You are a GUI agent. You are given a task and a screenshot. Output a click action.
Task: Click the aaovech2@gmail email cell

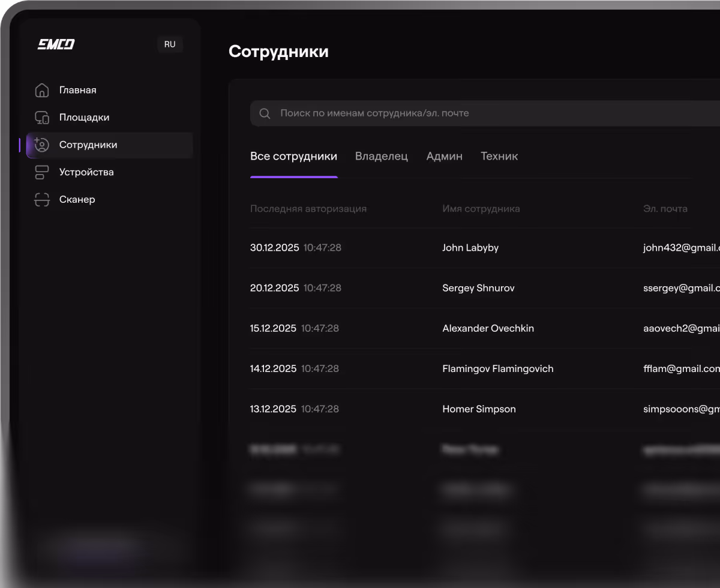[x=682, y=328]
